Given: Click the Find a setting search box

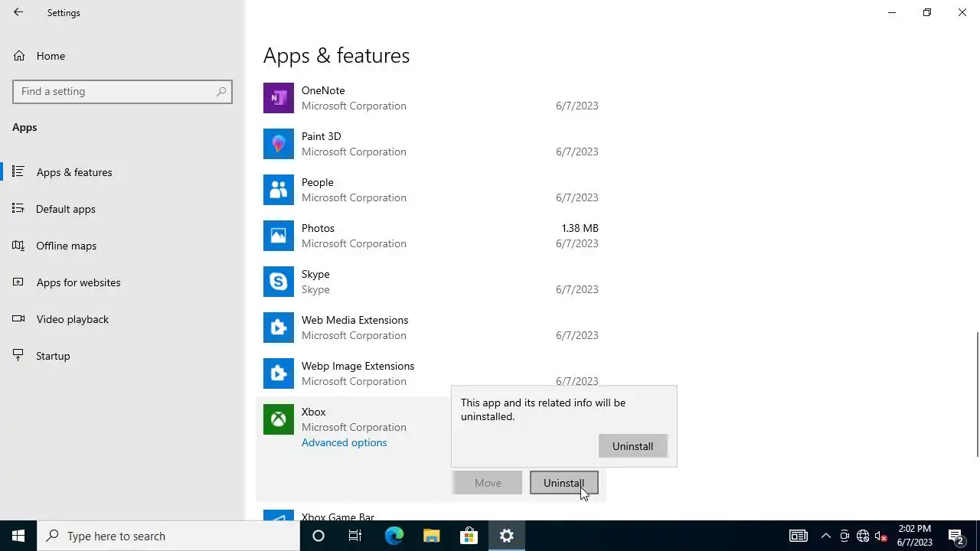Looking at the screenshot, I should tap(122, 91).
